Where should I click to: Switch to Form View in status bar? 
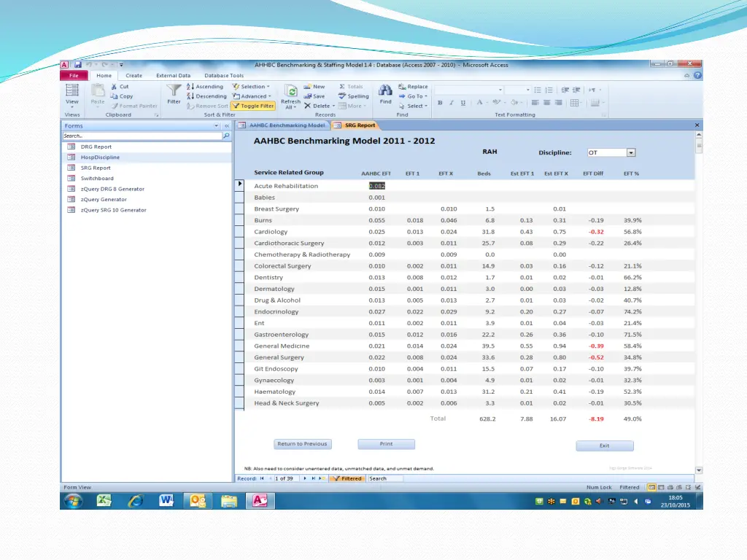(x=651, y=487)
